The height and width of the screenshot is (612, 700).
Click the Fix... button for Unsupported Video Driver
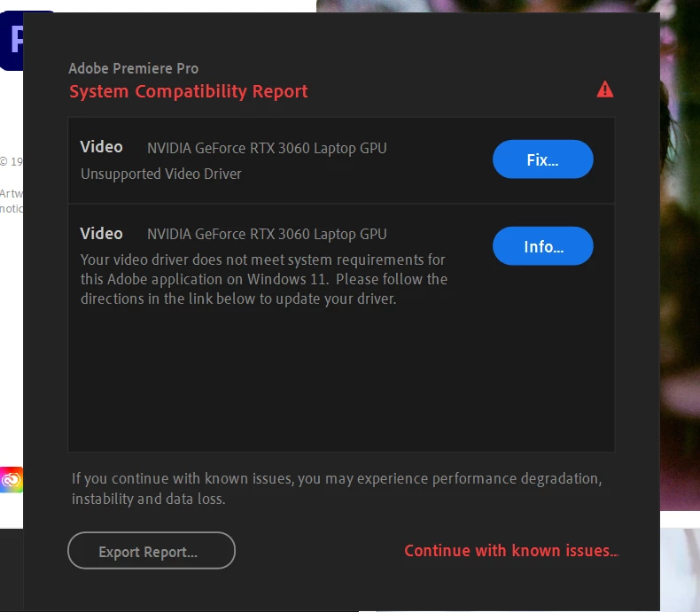[x=542, y=159]
